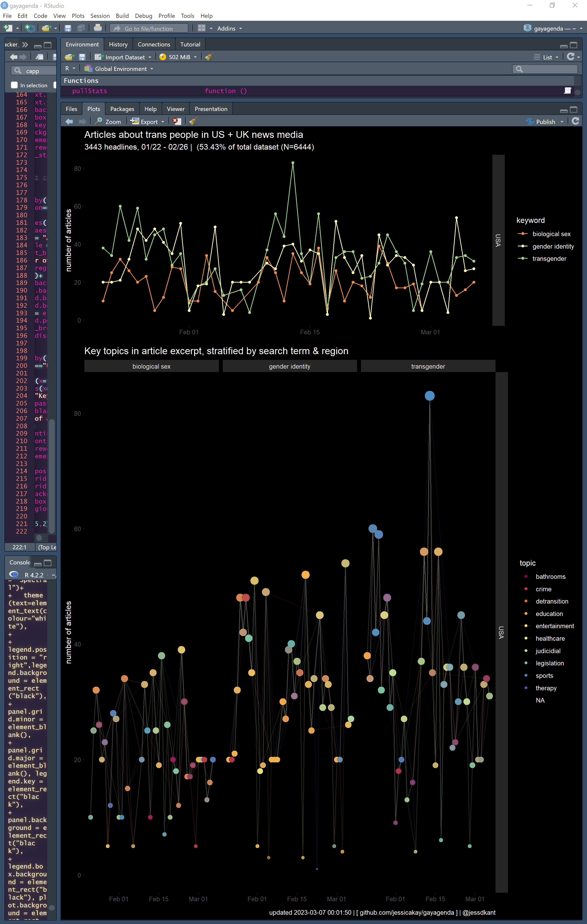Screen dimensions: 587x924
Task: Open the Session menu
Action: pyautogui.click(x=100, y=16)
